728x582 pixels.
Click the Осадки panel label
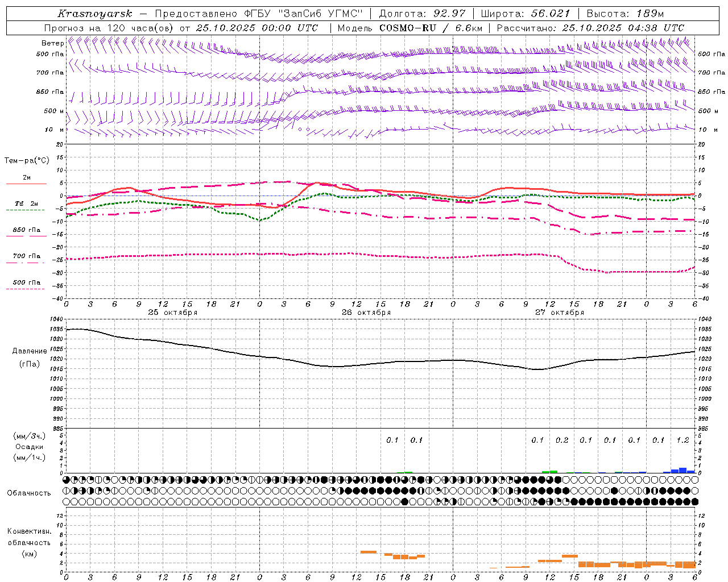click(x=30, y=447)
